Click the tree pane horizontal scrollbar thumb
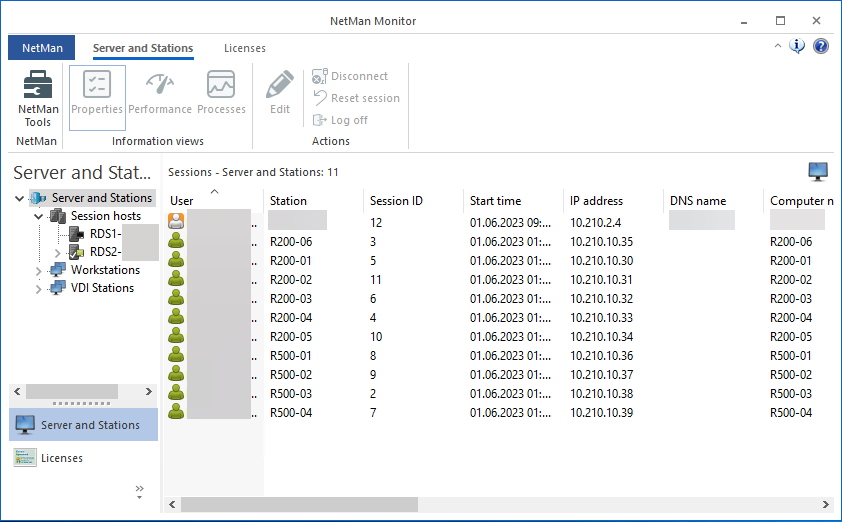Image resolution: width=842 pixels, height=522 pixels. pyautogui.click(x=72, y=391)
